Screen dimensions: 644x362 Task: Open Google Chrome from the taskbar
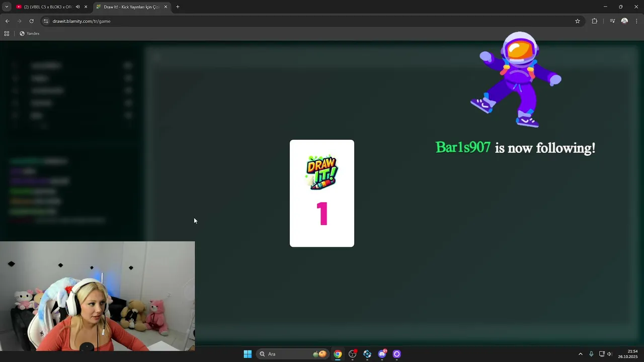[338, 354]
